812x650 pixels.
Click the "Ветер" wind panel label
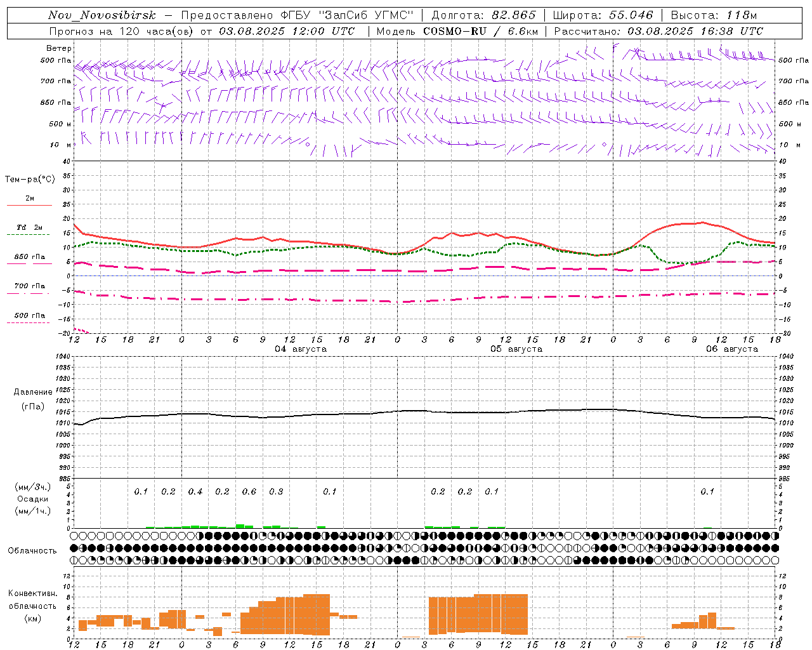[59, 48]
